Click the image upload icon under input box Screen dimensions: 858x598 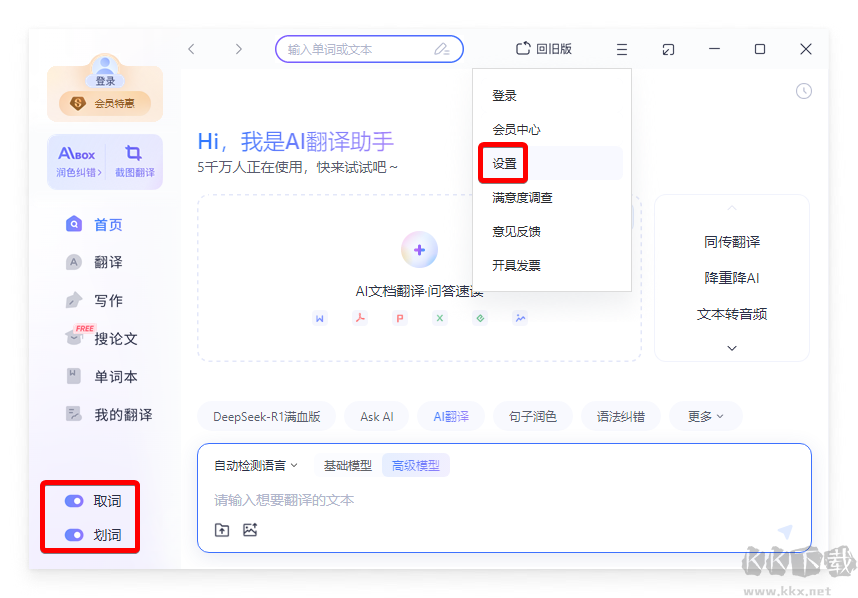[249, 530]
